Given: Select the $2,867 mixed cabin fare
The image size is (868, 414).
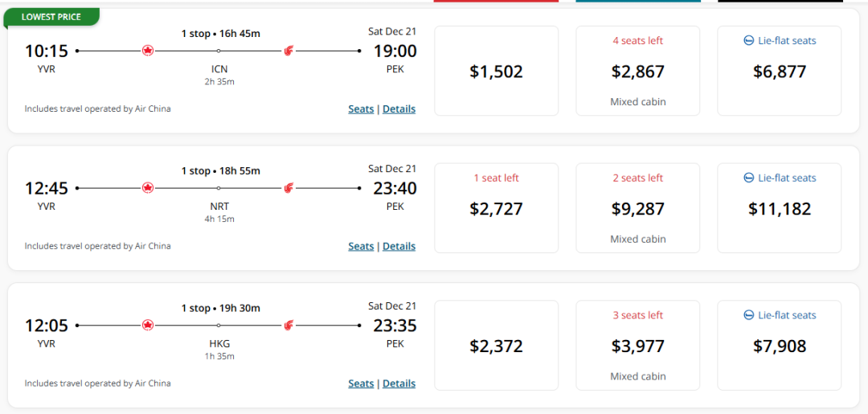Looking at the screenshot, I should point(637,71).
